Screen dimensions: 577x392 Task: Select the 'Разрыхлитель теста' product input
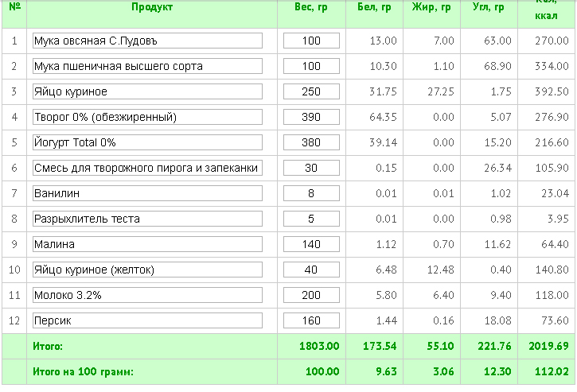(x=147, y=219)
